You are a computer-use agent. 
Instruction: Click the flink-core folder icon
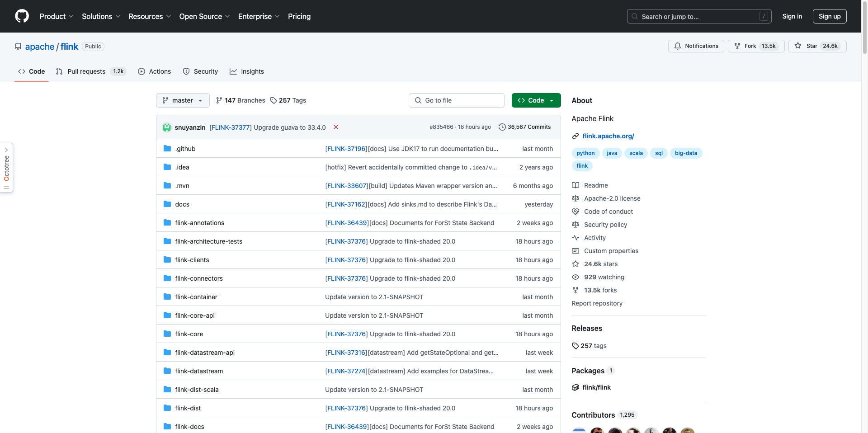click(167, 334)
